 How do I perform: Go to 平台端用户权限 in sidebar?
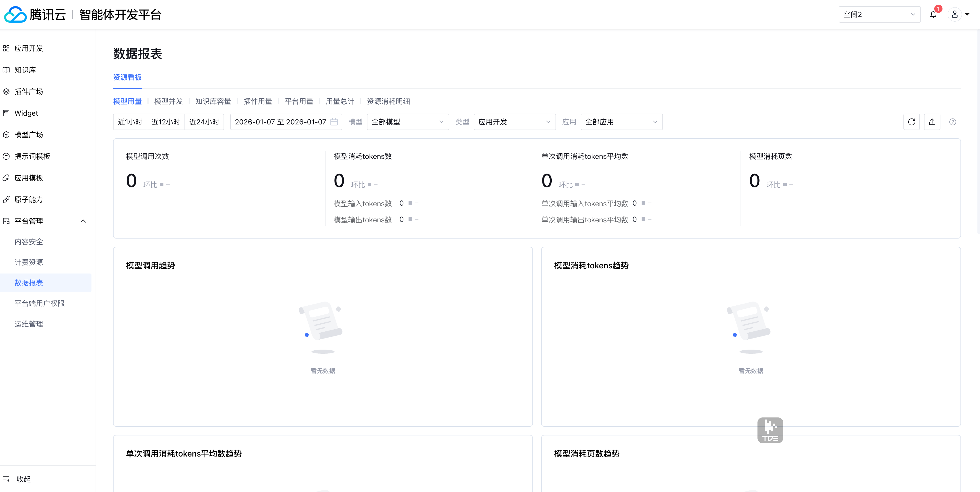coord(40,303)
